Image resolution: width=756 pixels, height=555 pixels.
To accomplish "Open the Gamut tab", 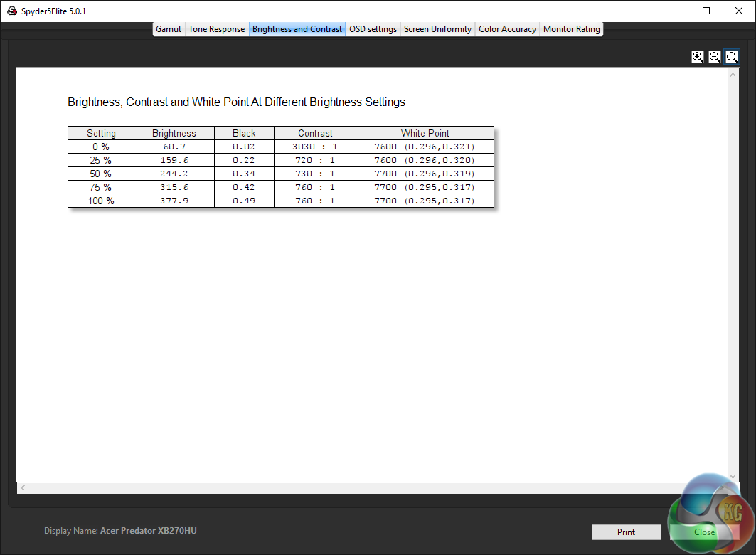I will point(169,29).
